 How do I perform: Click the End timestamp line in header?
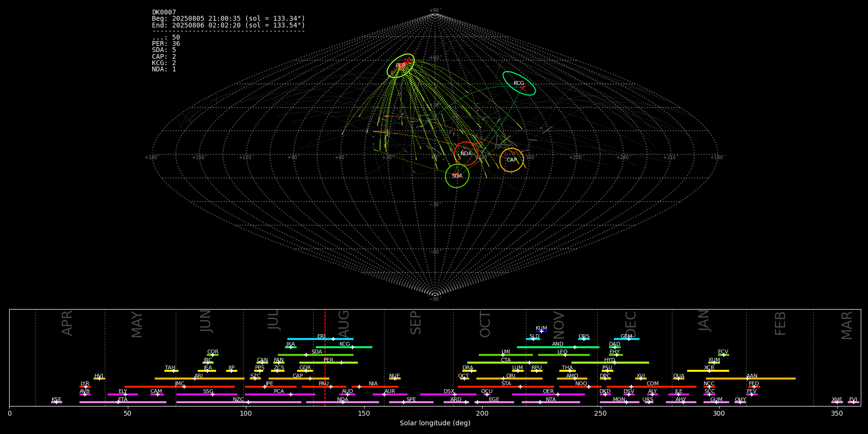pos(229,25)
